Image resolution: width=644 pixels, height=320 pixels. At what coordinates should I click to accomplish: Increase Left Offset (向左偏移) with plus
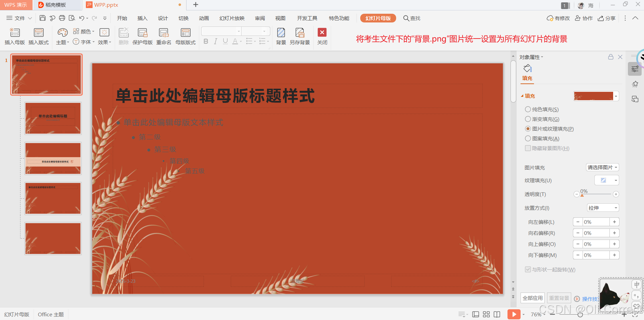[x=614, y=222]
